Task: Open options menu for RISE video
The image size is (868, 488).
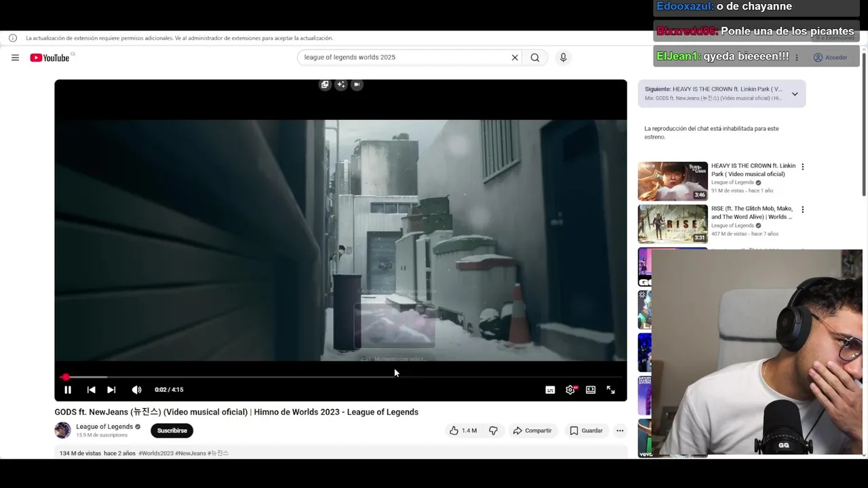Action: click(x=803, y=210)
